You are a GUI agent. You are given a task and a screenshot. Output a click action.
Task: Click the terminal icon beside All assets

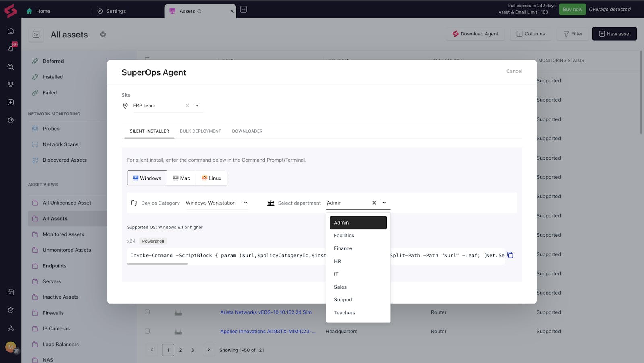click(36, 35)
